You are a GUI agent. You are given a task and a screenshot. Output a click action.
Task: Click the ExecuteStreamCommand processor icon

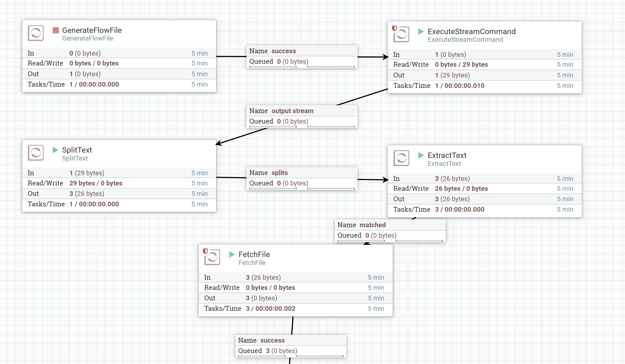pos(401,35)
